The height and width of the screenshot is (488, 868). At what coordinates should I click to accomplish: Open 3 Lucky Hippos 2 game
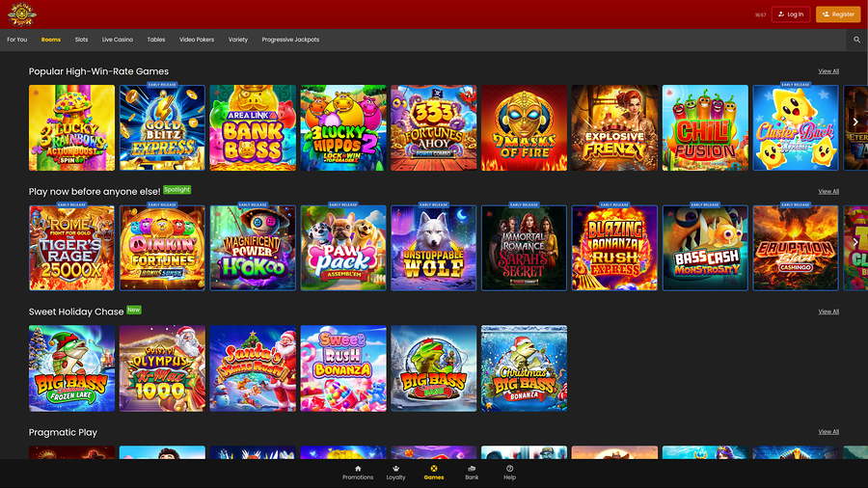343,128
